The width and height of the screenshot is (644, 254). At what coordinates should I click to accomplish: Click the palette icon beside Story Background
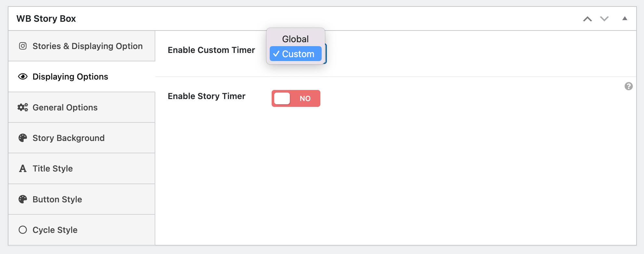23,138
